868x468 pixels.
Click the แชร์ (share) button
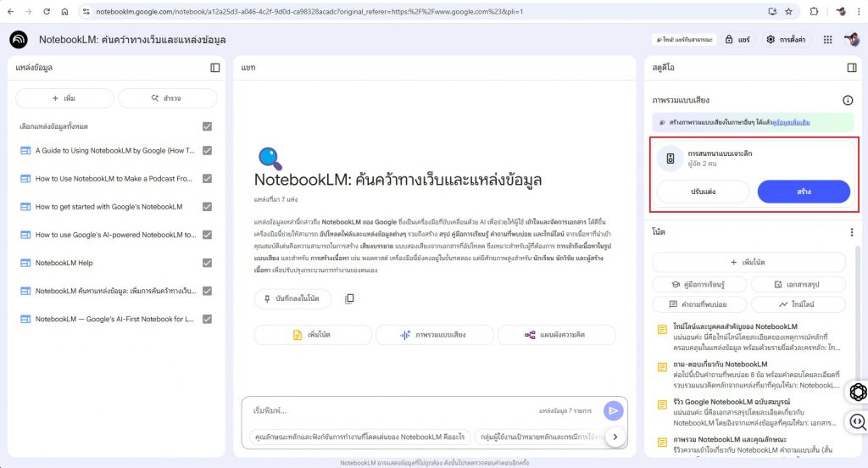(x=737, y=39)
